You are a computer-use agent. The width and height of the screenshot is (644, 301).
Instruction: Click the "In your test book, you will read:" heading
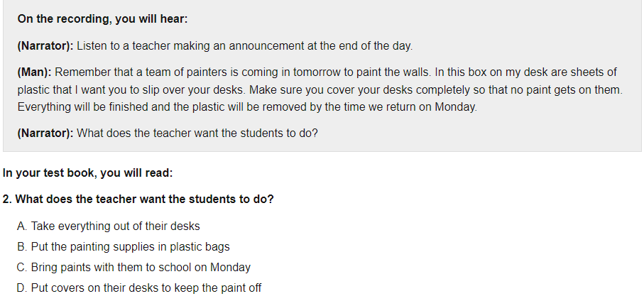(x=88, y=173)
